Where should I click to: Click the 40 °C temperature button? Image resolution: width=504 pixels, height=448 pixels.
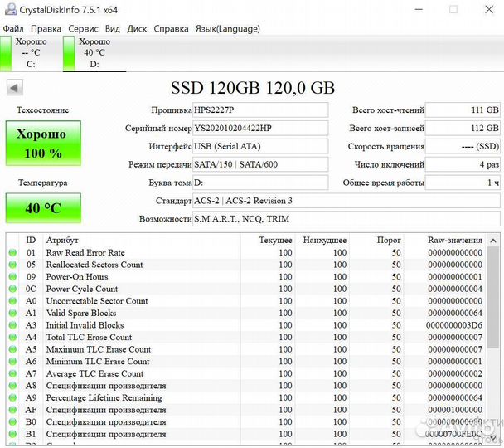43,208
